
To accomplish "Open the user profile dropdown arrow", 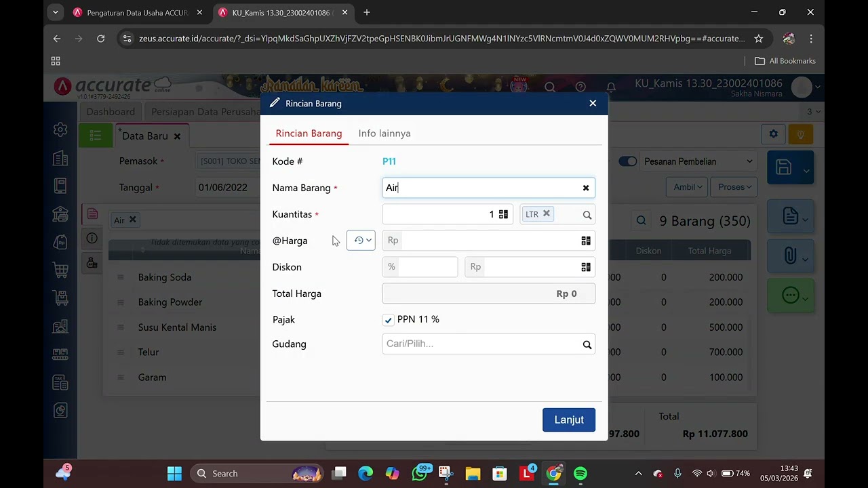I will [x=818, y=87].
